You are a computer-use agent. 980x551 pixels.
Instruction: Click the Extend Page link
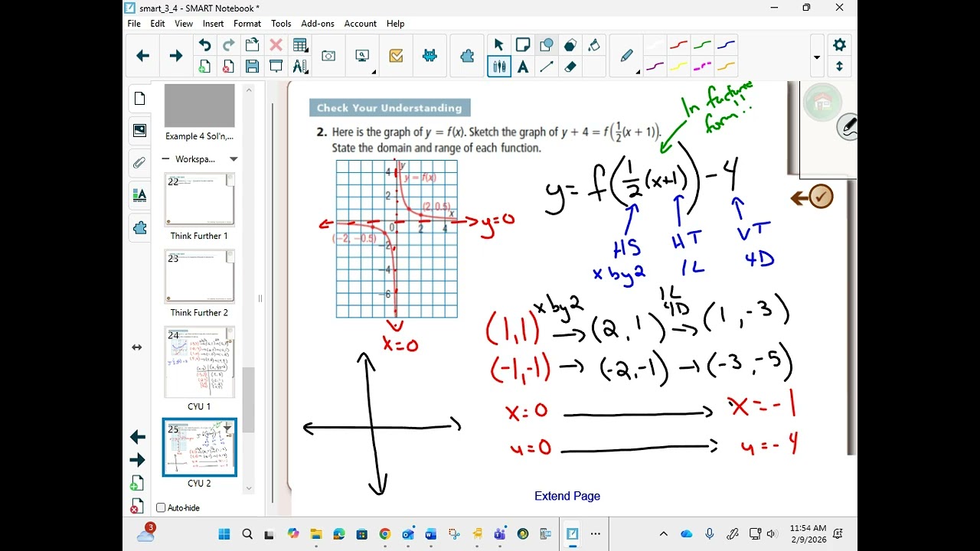coord(567,496)
